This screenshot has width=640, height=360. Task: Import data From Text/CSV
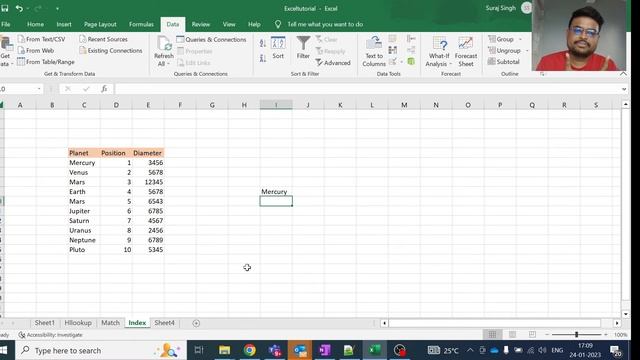tap(42, 39)
